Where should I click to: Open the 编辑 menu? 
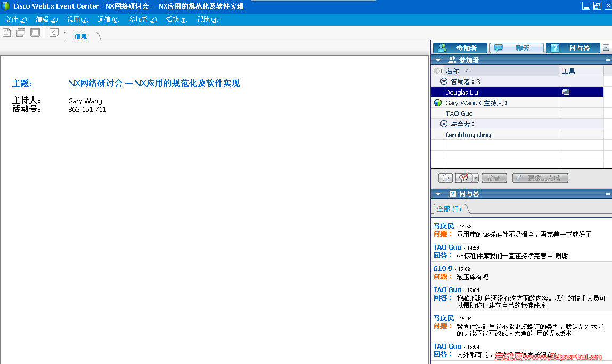coord(46,20)
